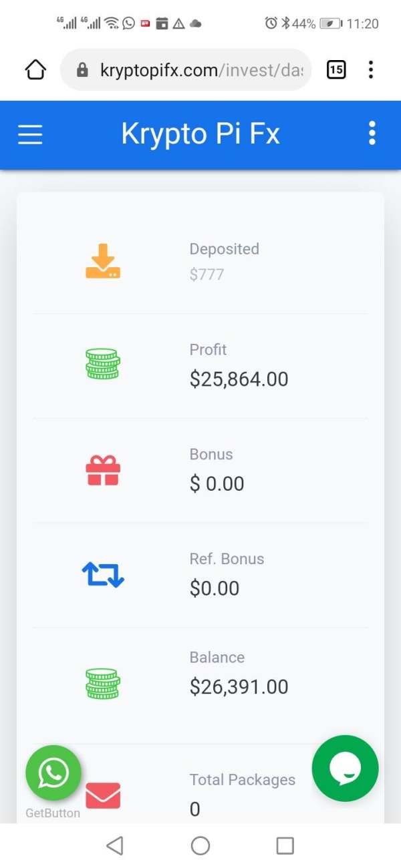Open Android recent apps square button
The height and width of the screenshot is (868, 401).
(285, 846)
